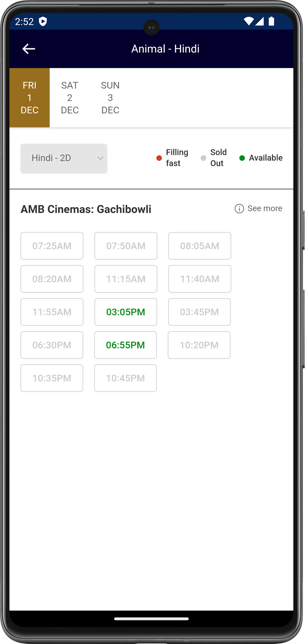
Task: Book the 06:55PM showtime
Action: point(125,345)
